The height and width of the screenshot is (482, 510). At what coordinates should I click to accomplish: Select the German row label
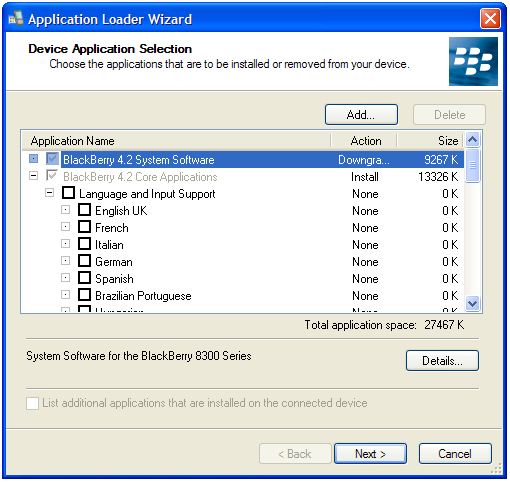[114, 262]
